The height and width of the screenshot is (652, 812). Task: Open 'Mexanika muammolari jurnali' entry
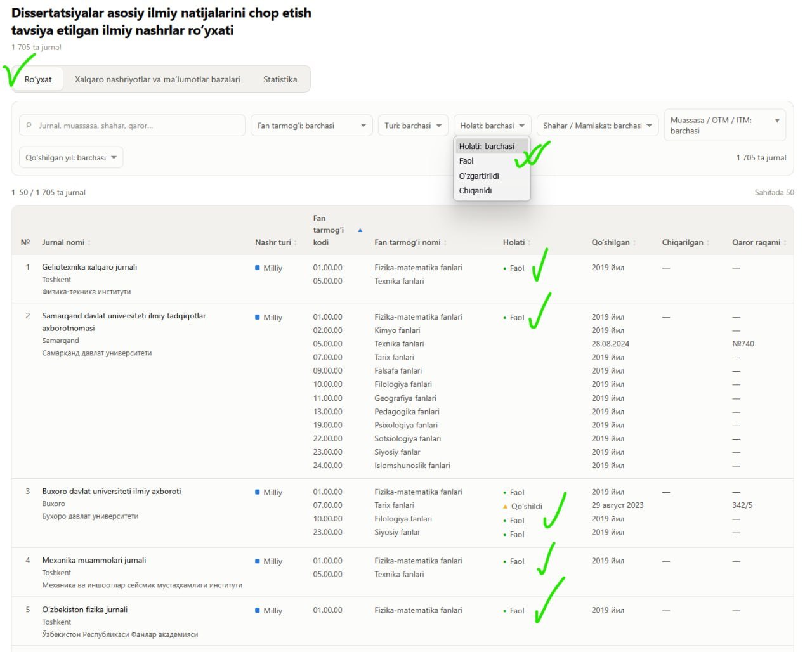94,561
